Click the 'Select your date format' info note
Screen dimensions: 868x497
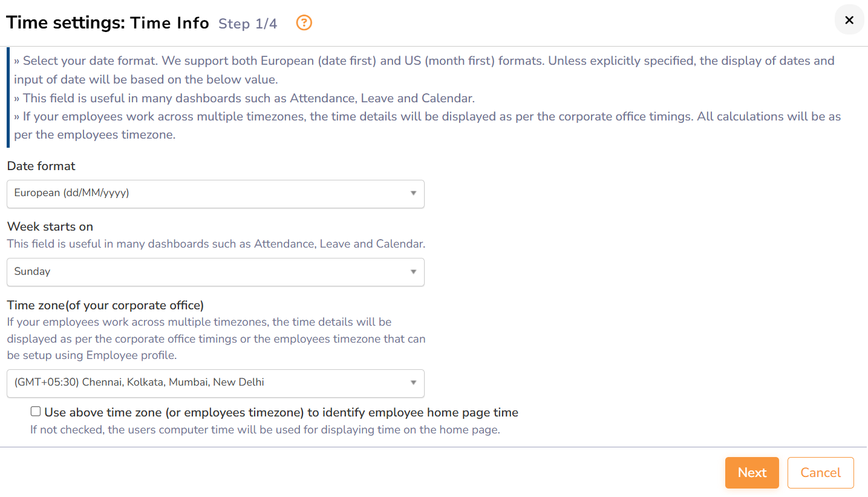tap(423, 70)
